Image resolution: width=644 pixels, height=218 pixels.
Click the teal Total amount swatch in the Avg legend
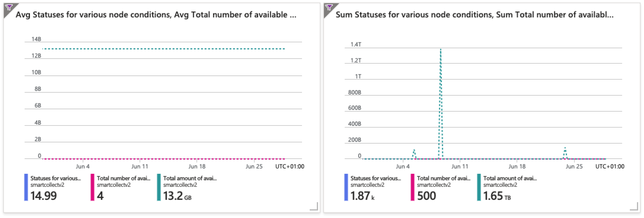click(159, 187)
